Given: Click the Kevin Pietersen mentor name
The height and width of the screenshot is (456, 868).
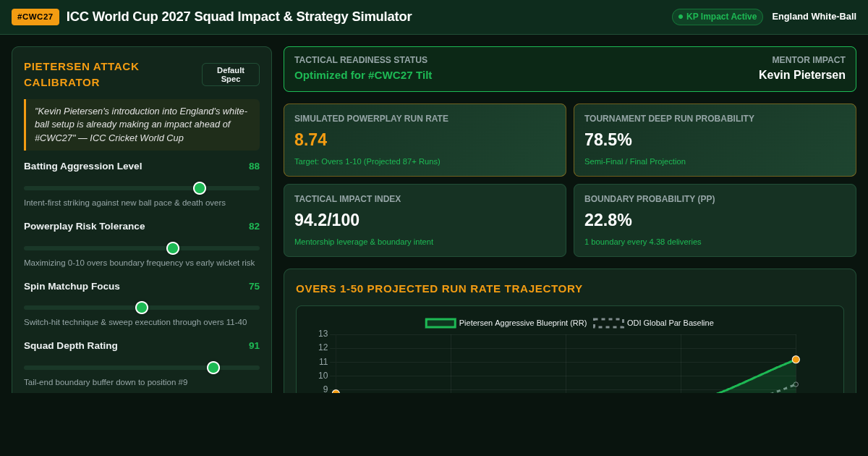Looking at the screenshot, I should [x=802, y=75].
